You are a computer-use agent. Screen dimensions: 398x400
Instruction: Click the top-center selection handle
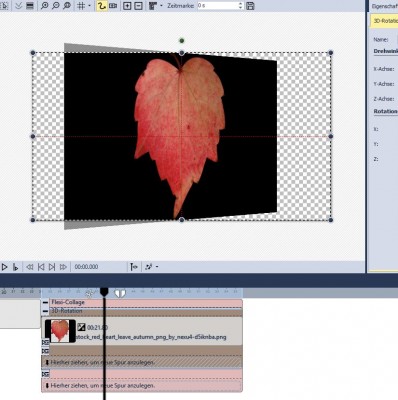pyautogui.click(x=182, y=53)
